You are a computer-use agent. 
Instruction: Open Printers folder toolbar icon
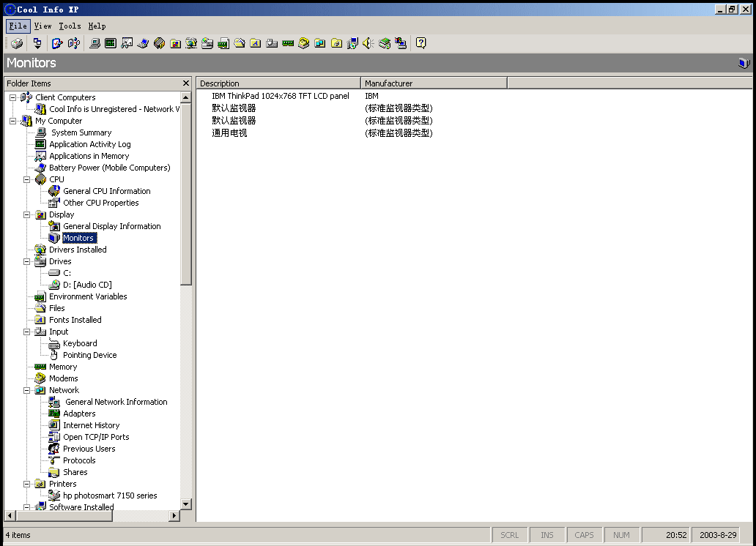tap(336, 43)
